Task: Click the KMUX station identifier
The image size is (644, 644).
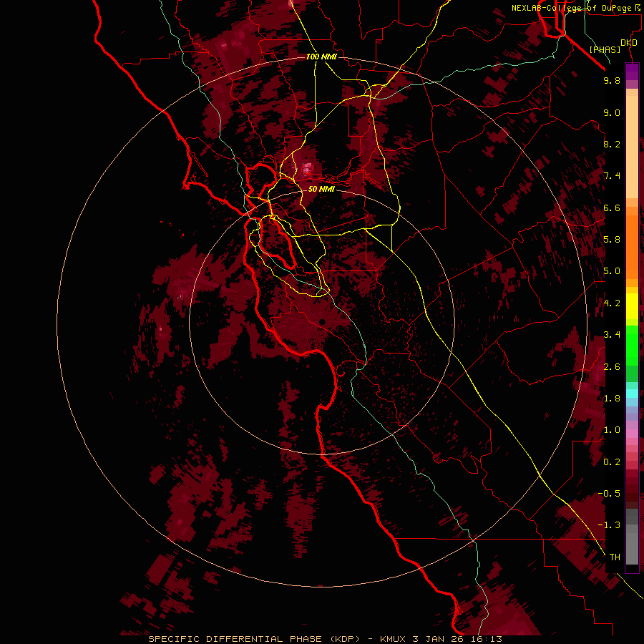Action: (394, 639)
